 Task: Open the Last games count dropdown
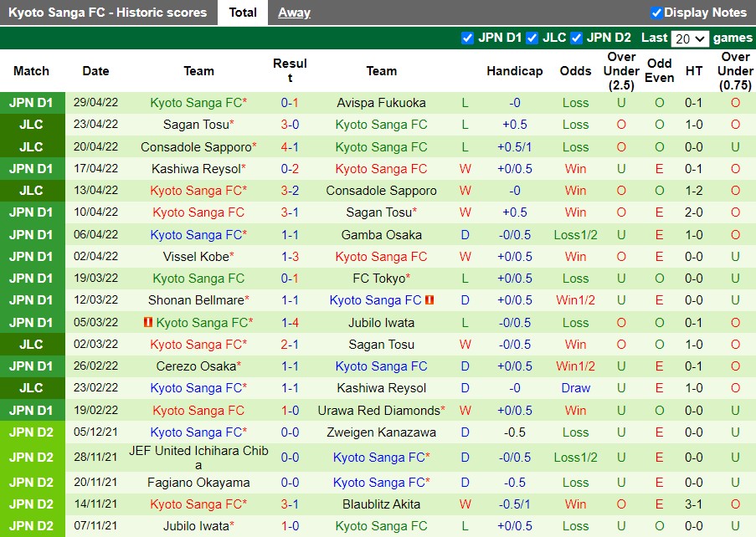tap(690, 38)
